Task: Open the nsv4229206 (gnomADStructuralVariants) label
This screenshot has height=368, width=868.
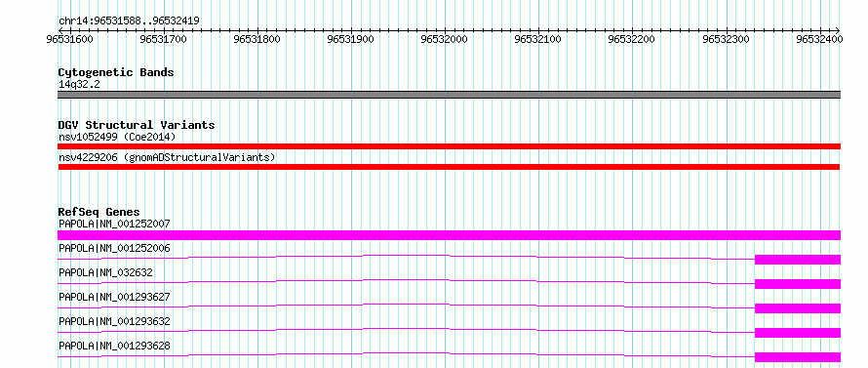Action: pos(167,157)
